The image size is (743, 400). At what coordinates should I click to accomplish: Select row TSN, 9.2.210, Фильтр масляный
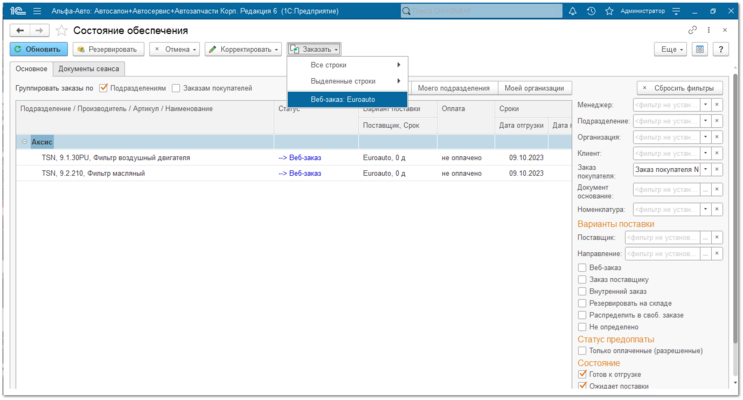click(293, 173)
